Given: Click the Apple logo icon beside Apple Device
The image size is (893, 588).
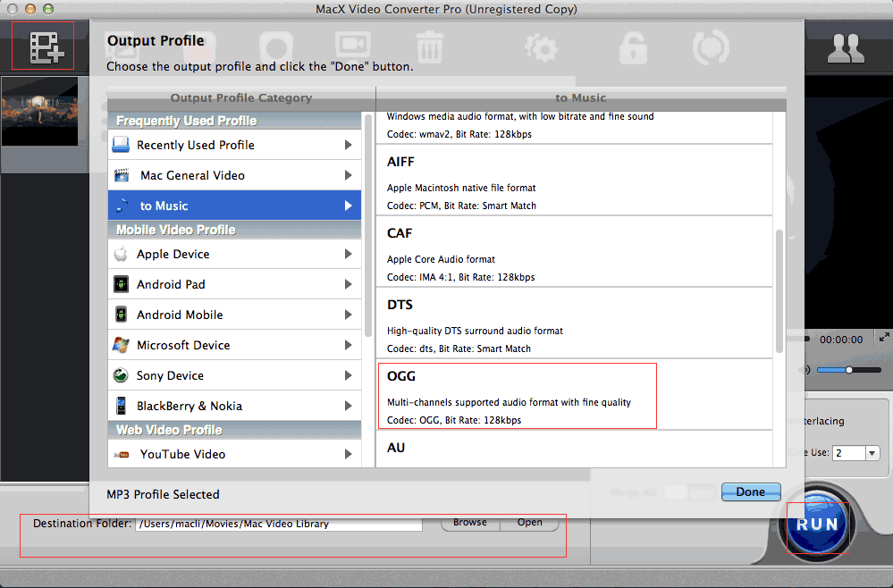Looking at the screenshot, I should coord(121,254).
